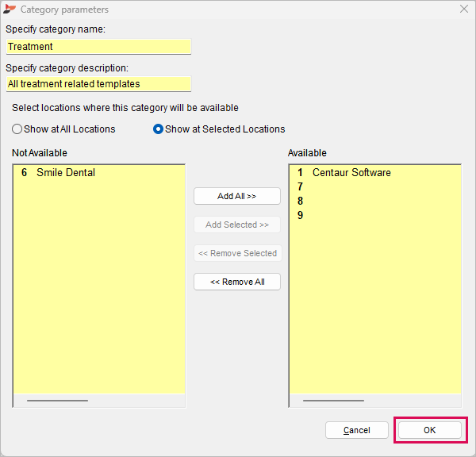Select Show at All Locations radio button

17,129
